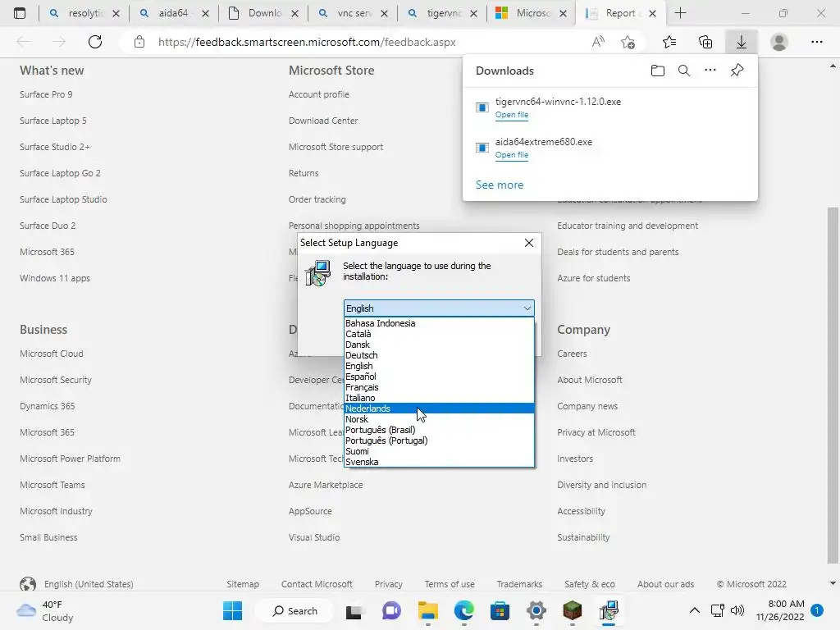Select Suomi language option
840x630 pixels.
pos(439,451)
